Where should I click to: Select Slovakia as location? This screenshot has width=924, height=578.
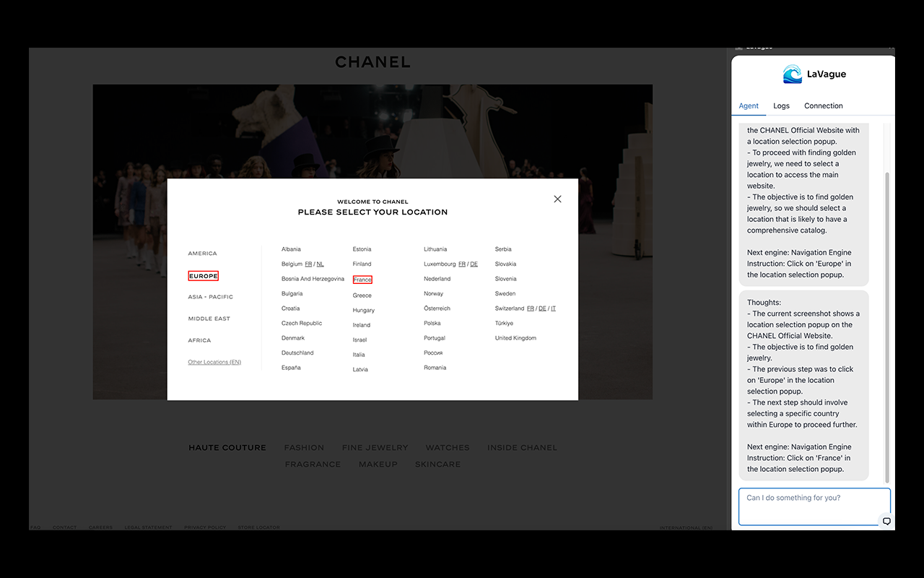pos(505,264)
